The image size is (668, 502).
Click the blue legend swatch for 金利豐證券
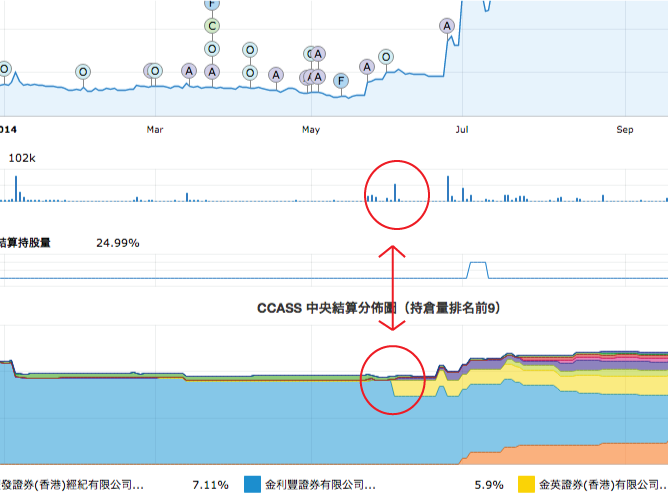pos(253,485)
